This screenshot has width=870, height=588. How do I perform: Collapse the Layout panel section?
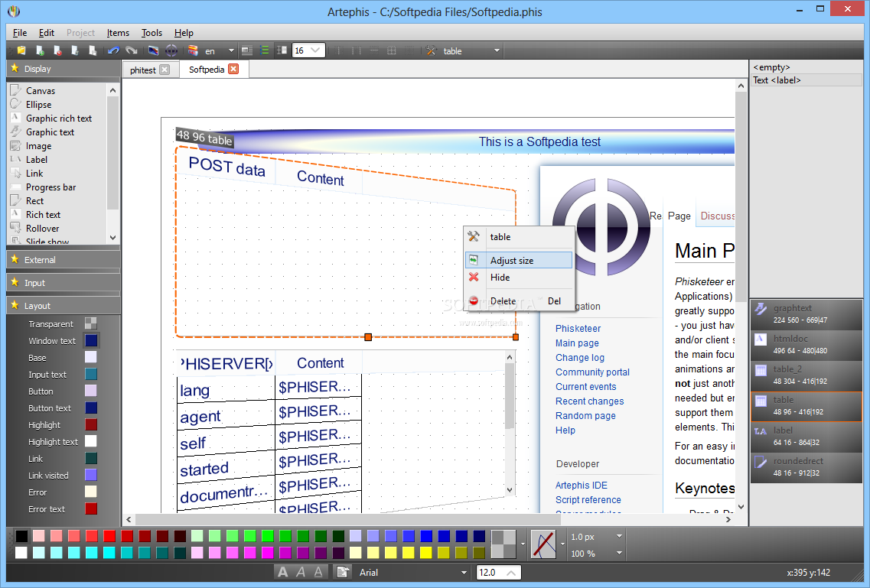point(64,305)
